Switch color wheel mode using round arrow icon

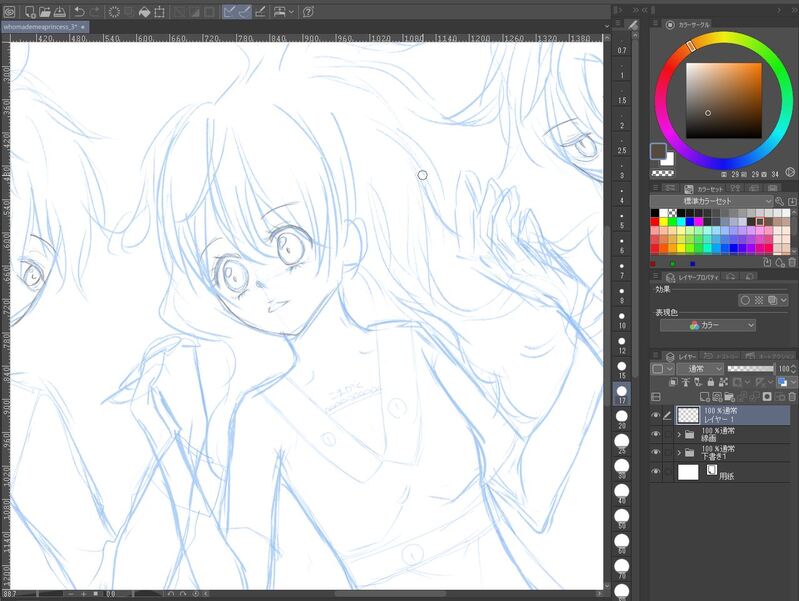(x=790, y=172)
